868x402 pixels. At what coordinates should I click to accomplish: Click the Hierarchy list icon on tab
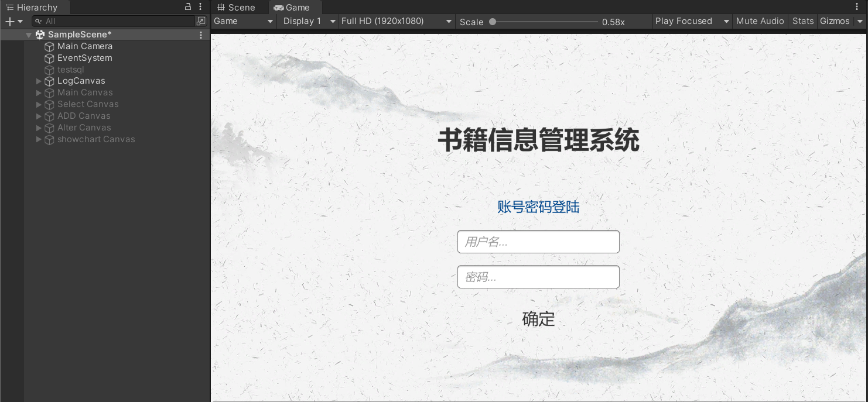(x=9, y=7)
